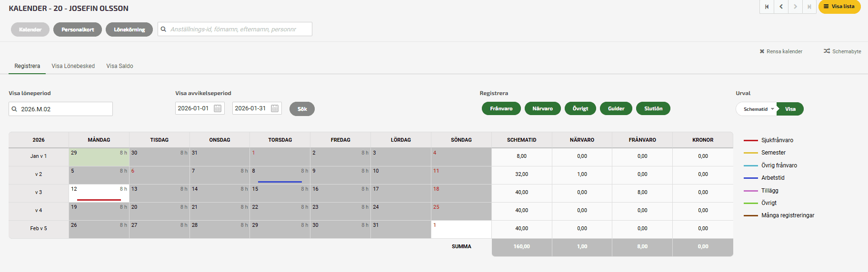This screenshot has height=272, width=868.
Task: Select Monday 12 calendar cell
Action: [x=99, y=193]
